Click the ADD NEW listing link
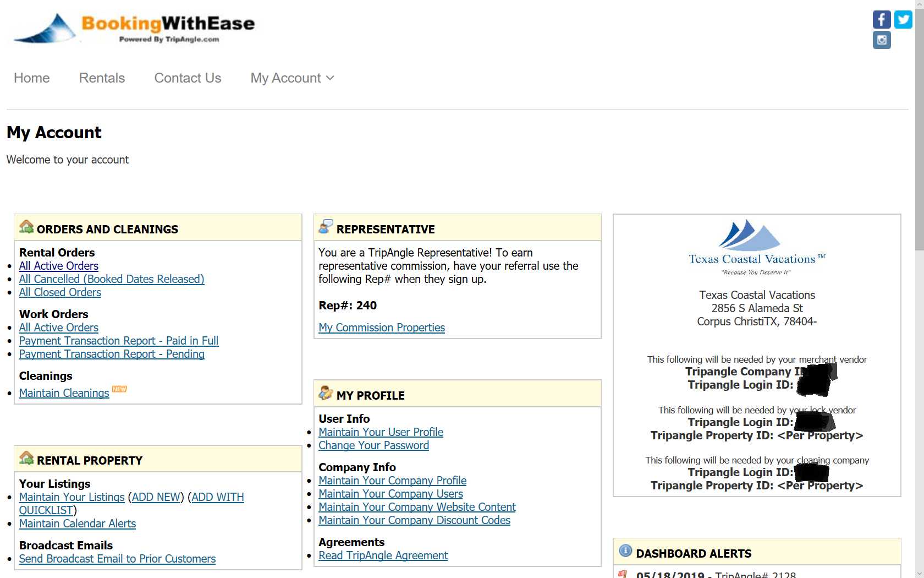Viewport: 924px width, 578px height. tap(156, 497)
